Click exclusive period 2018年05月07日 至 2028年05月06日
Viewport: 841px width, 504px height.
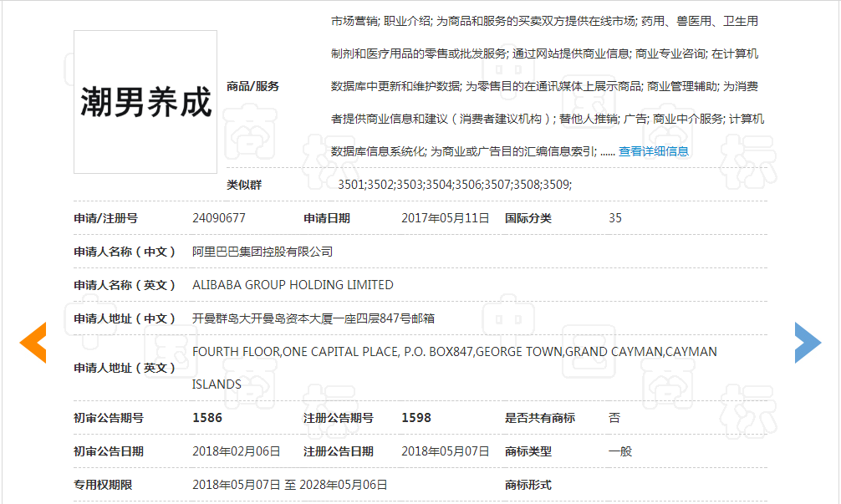pyautogui.click(x=289, y=486)
